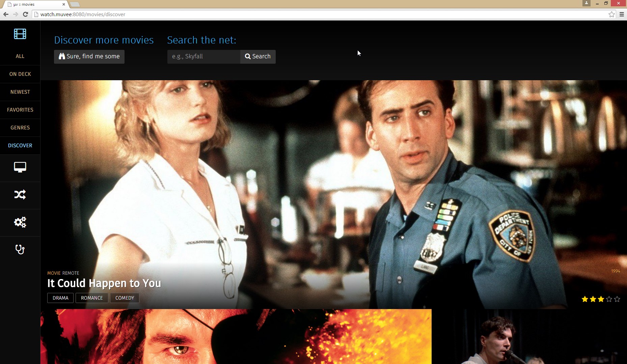Open the stethoscope diagnostics icon
627x364 pixels.
point(20,249)
